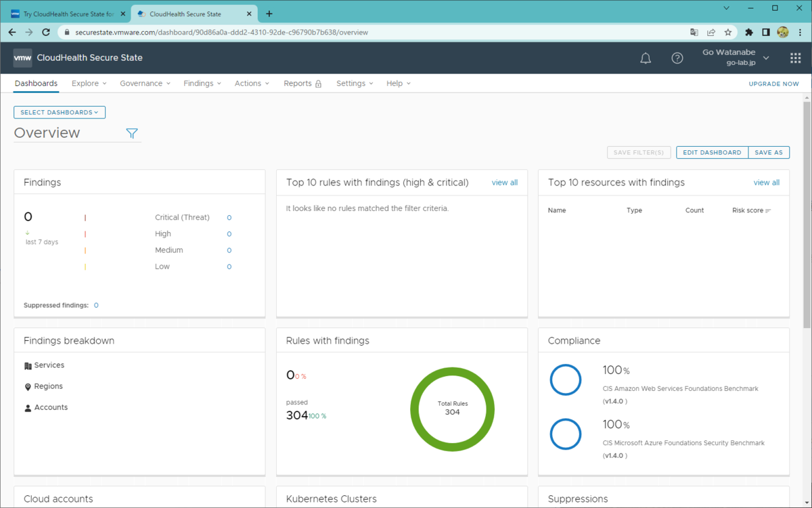
Task: Open the Reports menu item
Action: (x=302, y=83)
